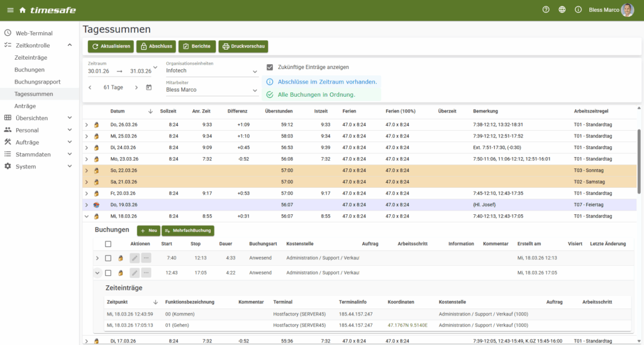Image resolution: width=644 pixels, height=345 pixels.
Task: Collapse the 12:43 booking details
Action: pyautogui.click(x=97, y=273)
